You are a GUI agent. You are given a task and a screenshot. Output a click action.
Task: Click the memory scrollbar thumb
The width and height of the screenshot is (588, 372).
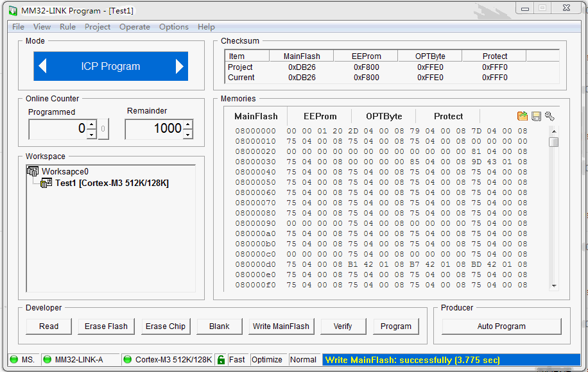(554, 142)
